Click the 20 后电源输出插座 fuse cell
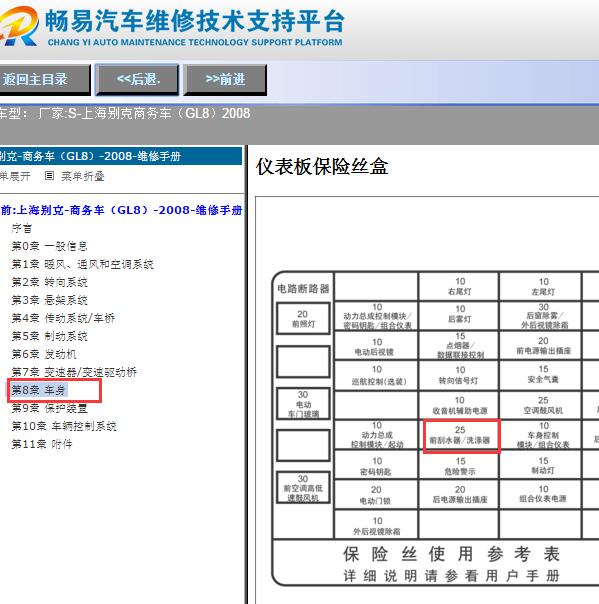The height and width of the screenshot is (604, 599). (459, 494)
